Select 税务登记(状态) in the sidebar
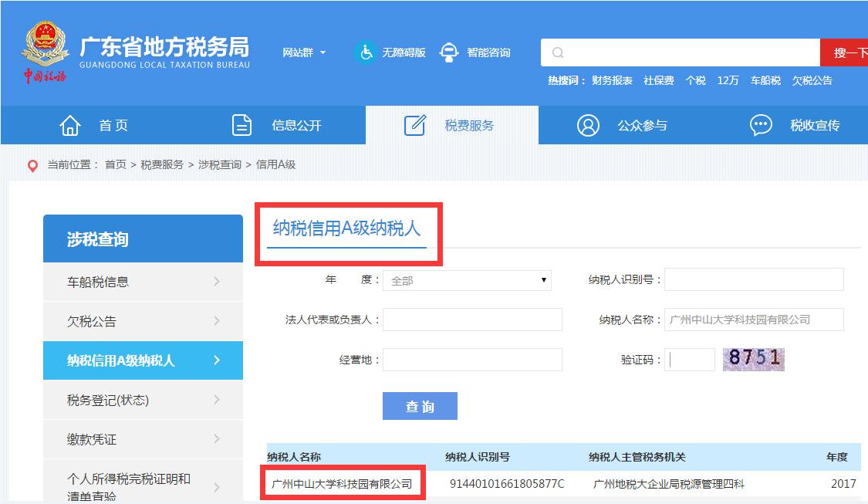 point(143,400)
